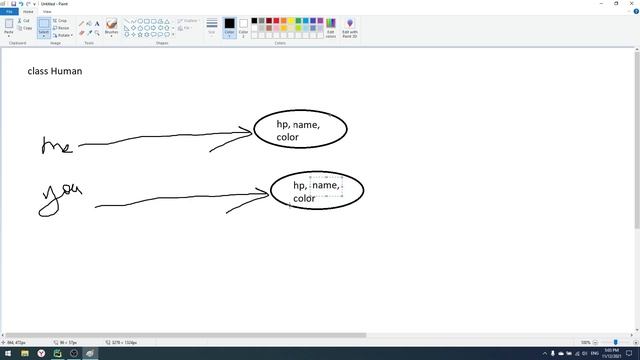Click the handwritten word 'you'
Image resolution: width=640 pixels, height=360 pixels.
60,200
